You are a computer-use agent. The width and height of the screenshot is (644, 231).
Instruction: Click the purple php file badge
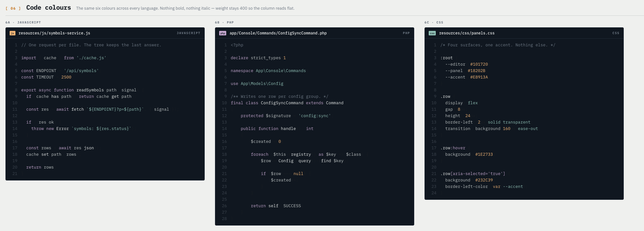click(223, 33)
